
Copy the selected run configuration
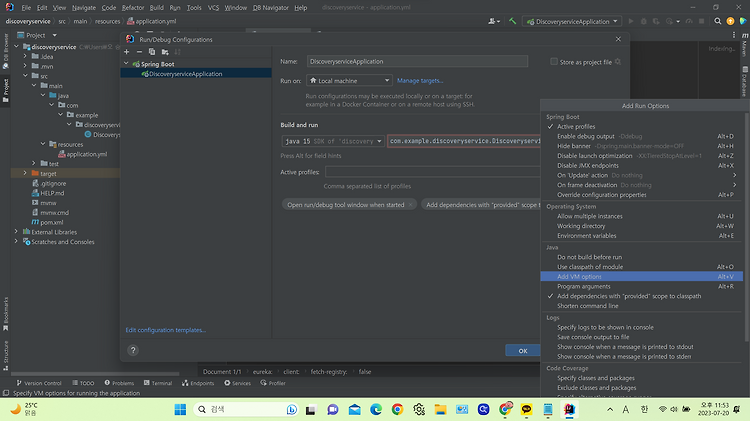[152, 52]
